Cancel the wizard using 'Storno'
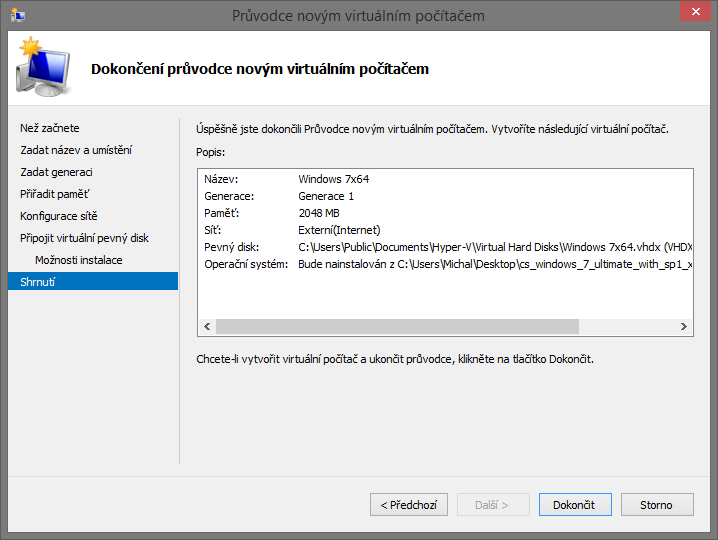The image size is (718, 540). point(656,505)
